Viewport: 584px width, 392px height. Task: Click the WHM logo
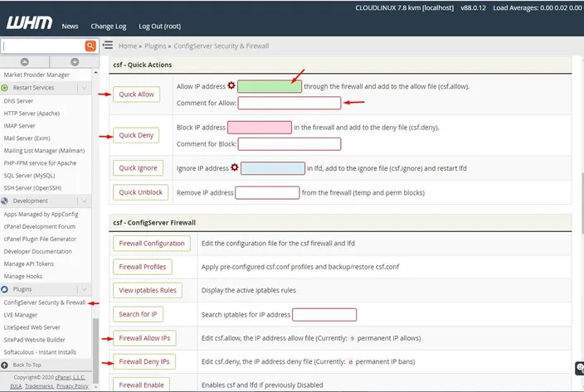(29, 23)
